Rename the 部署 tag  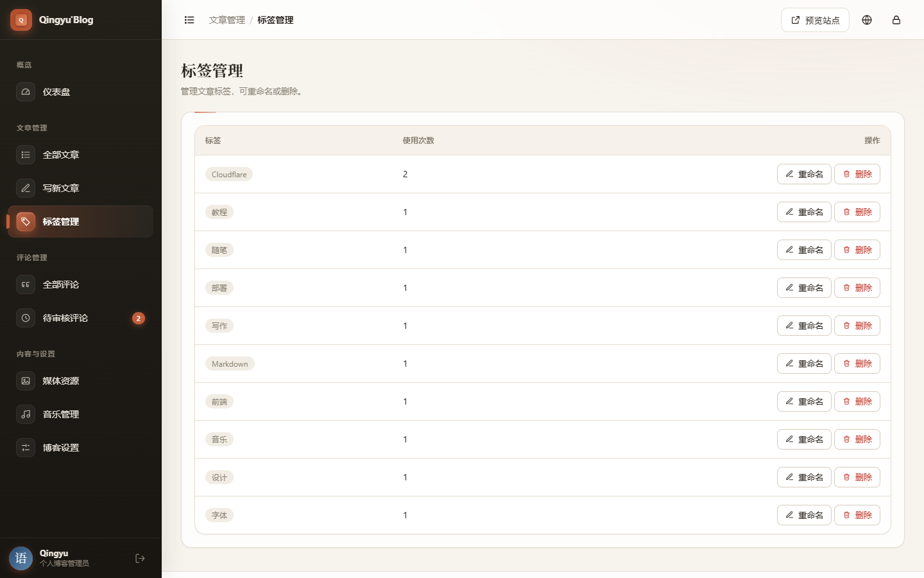804,288
